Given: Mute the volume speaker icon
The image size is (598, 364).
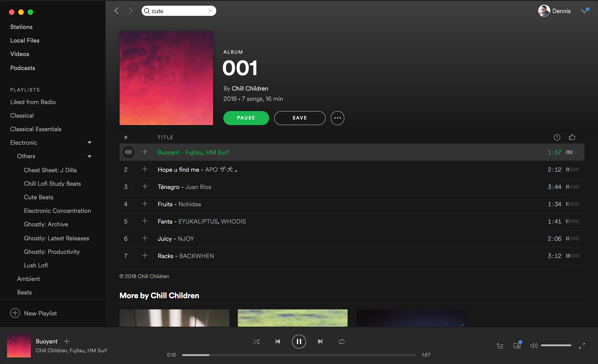Looking at the screenshot, I should [x=534, y=345].
